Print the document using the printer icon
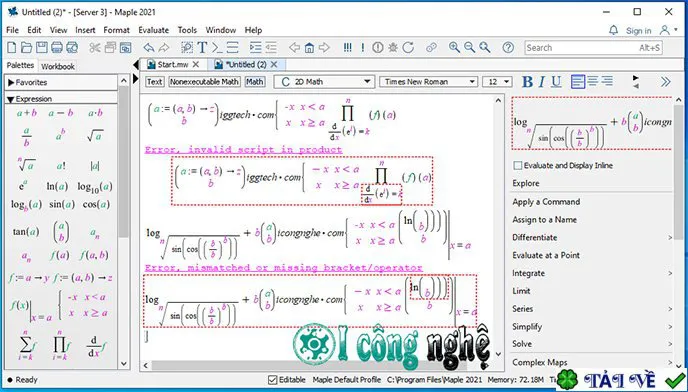Screen dimensions: 688x392 pos(57,47)
